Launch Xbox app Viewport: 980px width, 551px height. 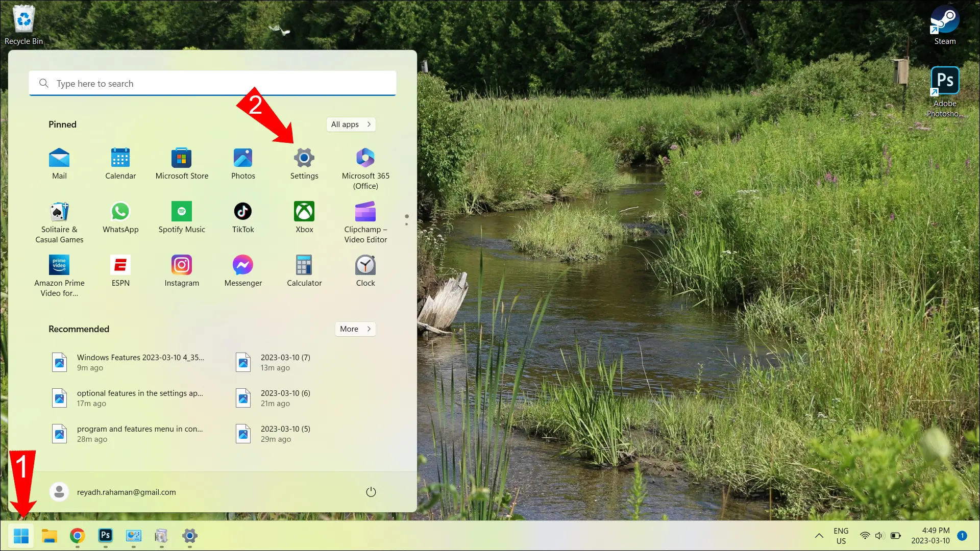click(304, 211)
